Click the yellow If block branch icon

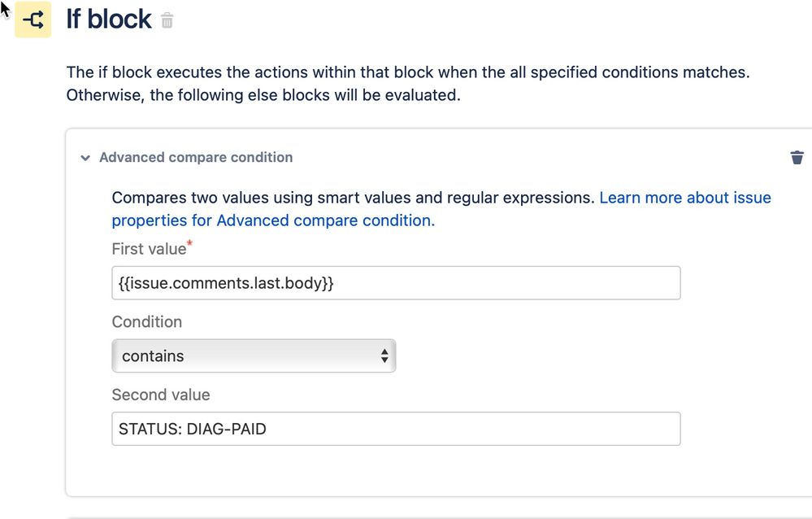point(33,20)
